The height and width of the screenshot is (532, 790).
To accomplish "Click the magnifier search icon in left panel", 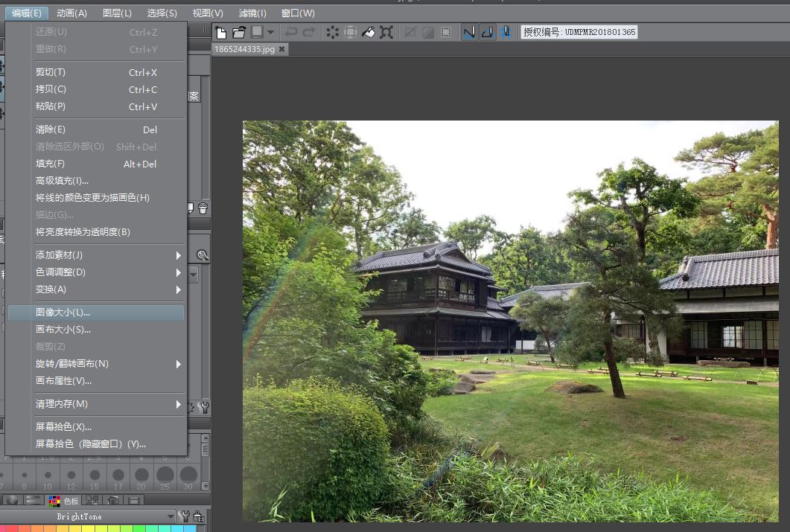I will pyautogui.click(x=203, y=255).
